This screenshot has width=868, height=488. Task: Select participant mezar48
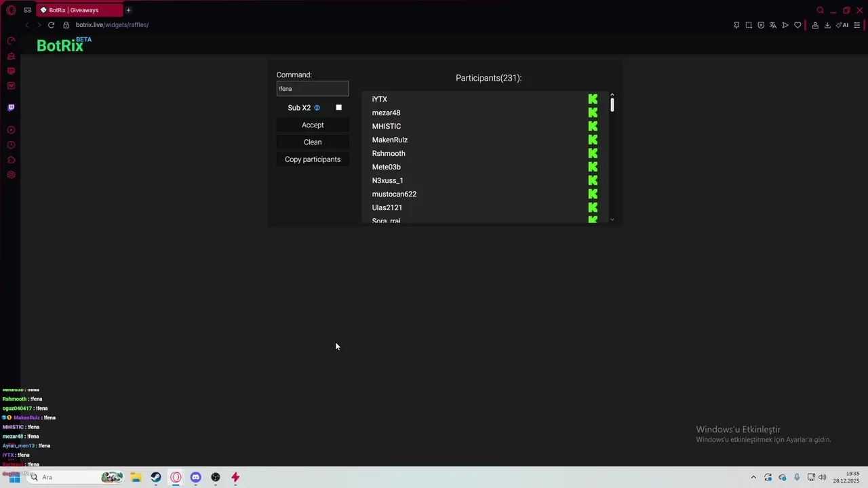pyautogui.click(x=386, y=113)
